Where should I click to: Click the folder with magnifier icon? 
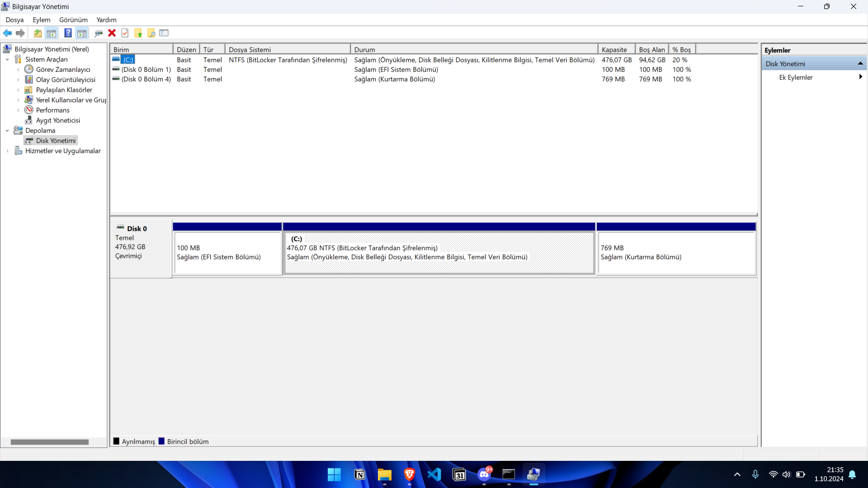pos(151,33)
